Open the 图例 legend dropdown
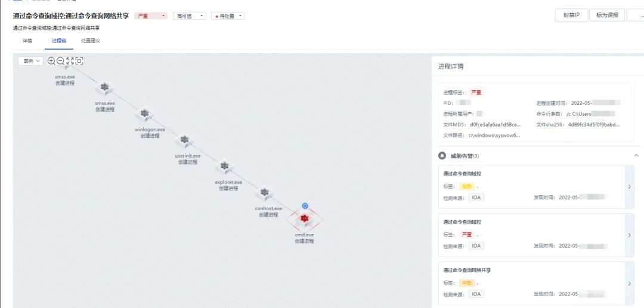Image resolution: width=644 pixels, height=308 pixels. click(31, 61)
